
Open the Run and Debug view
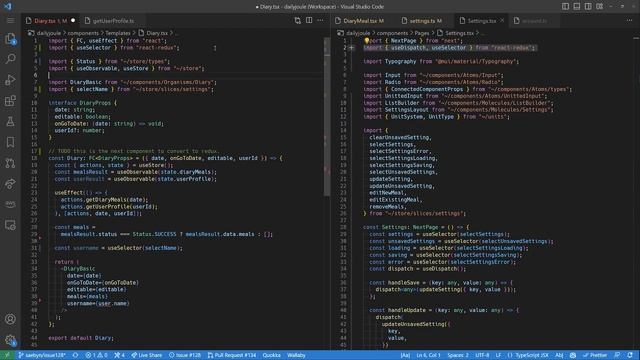(10, 80)
